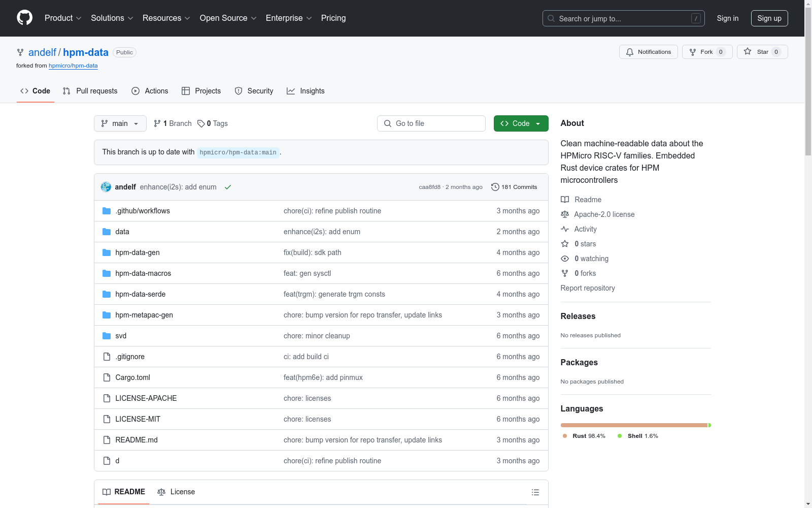
Task: Open the hpm-metapac-gen folder
Action: pyautogui.click(x=144, y=315)
